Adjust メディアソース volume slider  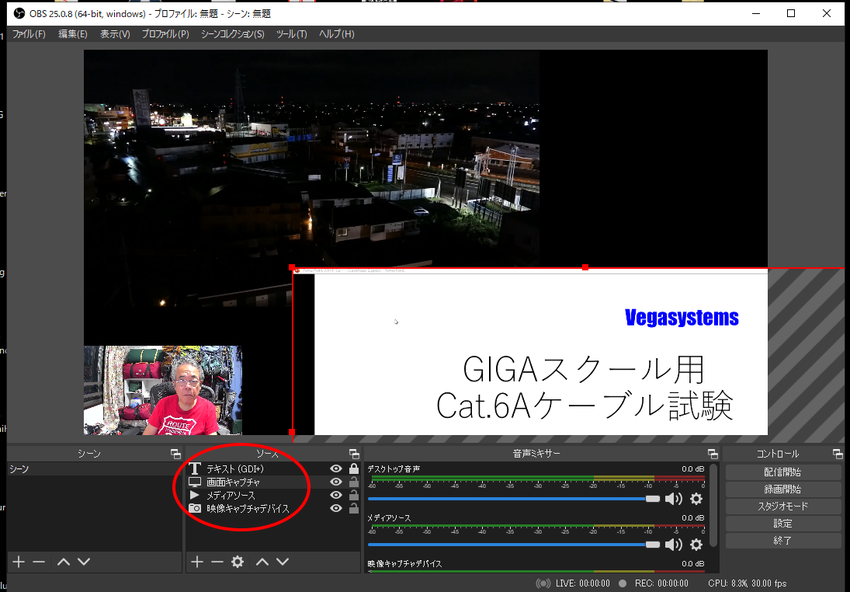click(514, 544)
